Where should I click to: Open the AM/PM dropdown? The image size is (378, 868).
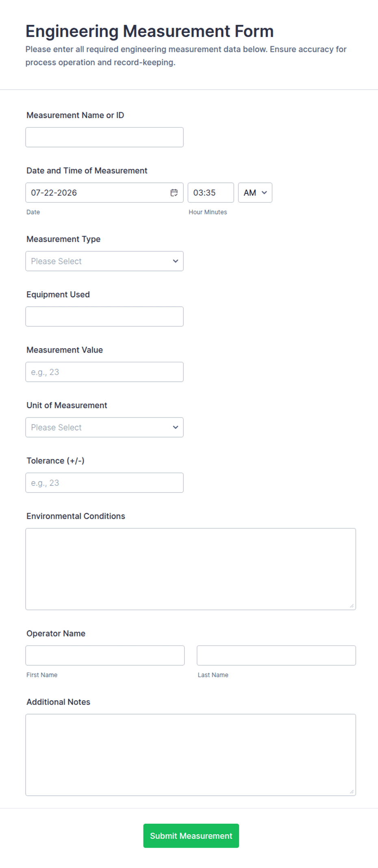pyautogui.click(x=255, y=193)
